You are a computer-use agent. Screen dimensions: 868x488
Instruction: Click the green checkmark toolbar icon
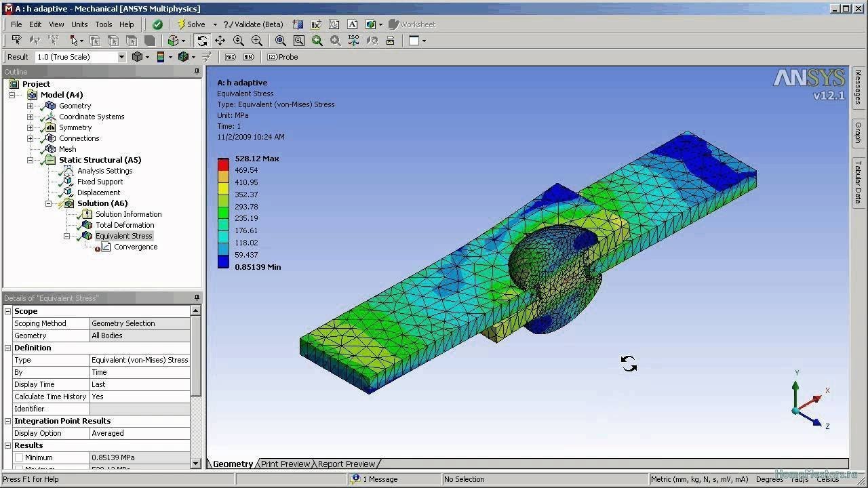[x=157, y=24]
